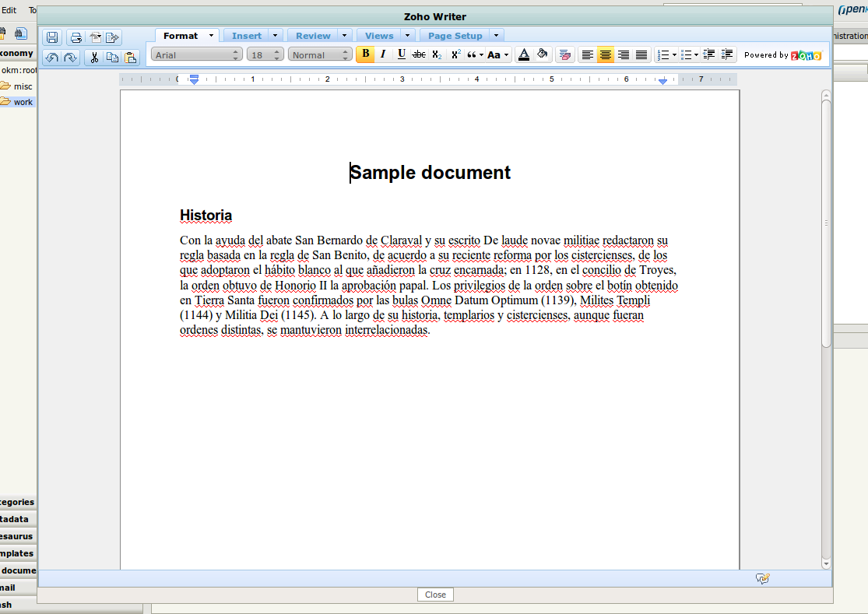Select the 'work' folder in the tree

[x=23, y=102]
